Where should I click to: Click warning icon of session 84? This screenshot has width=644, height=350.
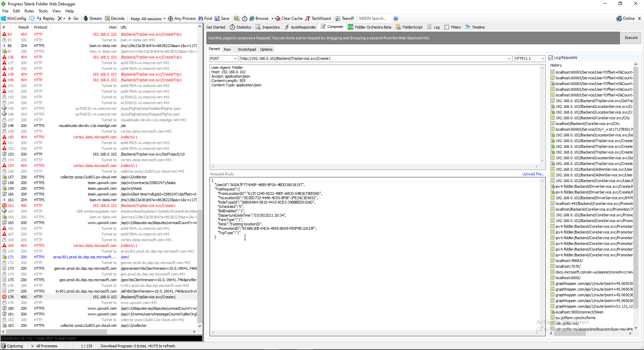click(x=4, y=34)
